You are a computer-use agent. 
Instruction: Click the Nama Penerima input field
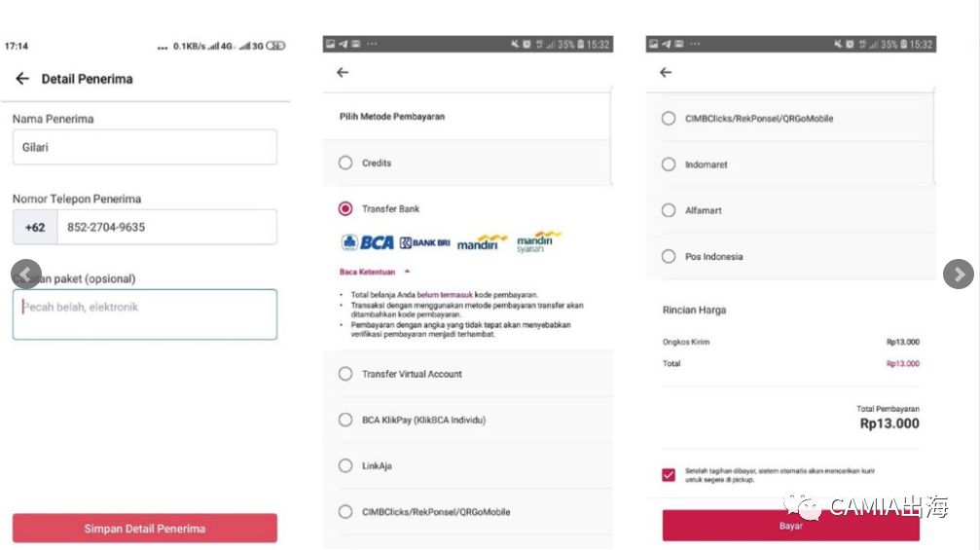[144, 147]
